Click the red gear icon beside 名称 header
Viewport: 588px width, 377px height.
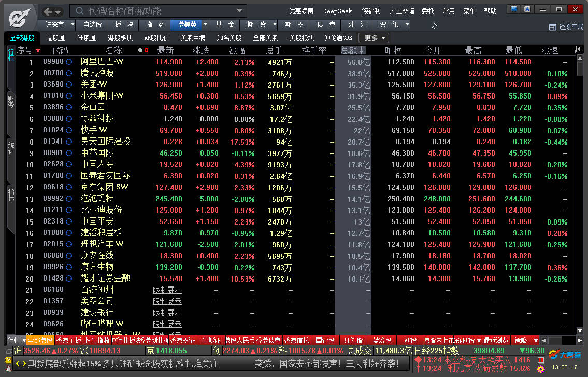(x=146, y=50)
